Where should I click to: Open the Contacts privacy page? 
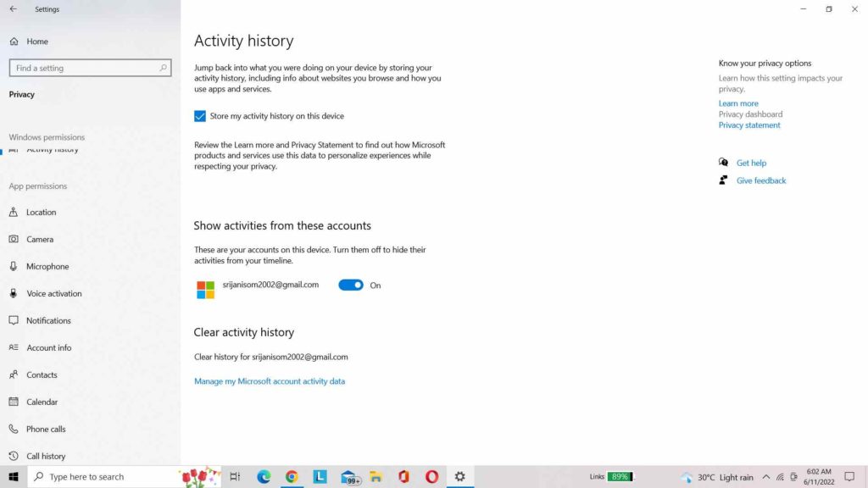point(42,374)
